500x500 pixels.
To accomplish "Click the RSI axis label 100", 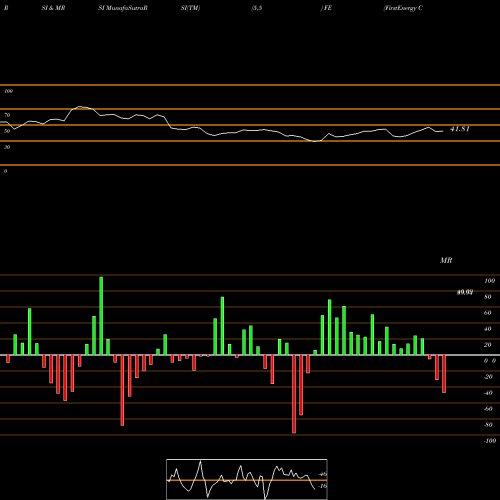I will tap(8, 91).
